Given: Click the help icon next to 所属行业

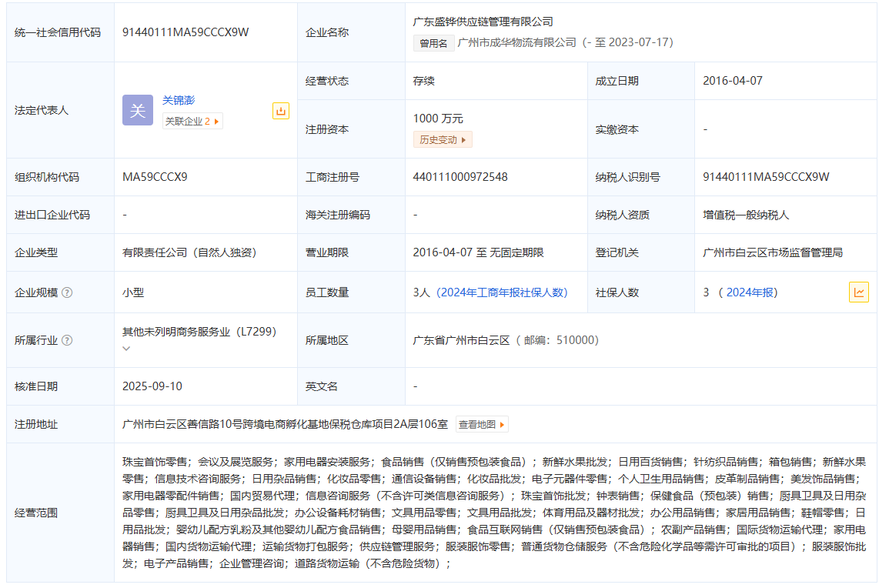Looking at the screenshot, I should pyautogui.click(x=67, y=340).
